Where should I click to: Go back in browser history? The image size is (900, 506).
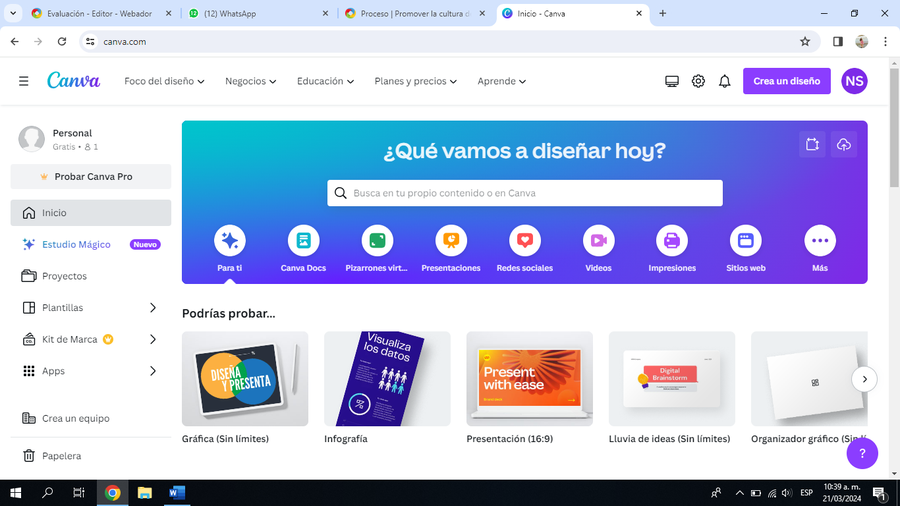click(x=15, y=41)
